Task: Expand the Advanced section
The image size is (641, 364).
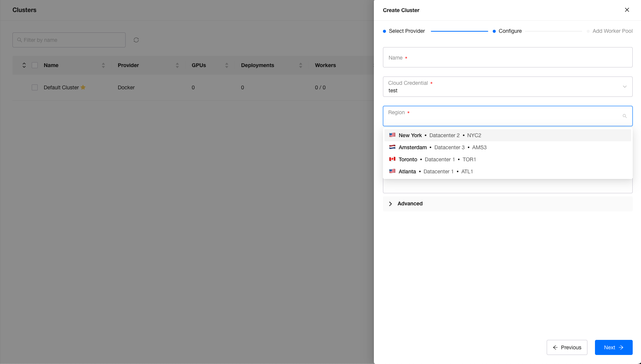Action: click(410, 203)
